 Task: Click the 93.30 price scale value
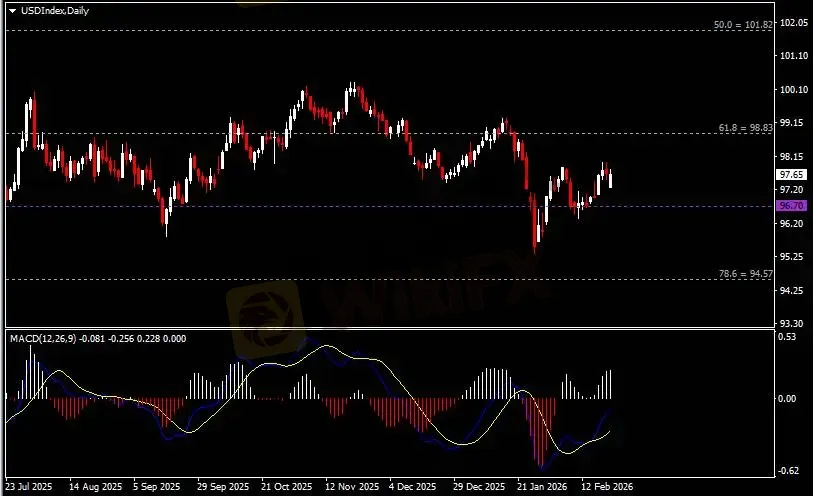(x=792, y=323)
